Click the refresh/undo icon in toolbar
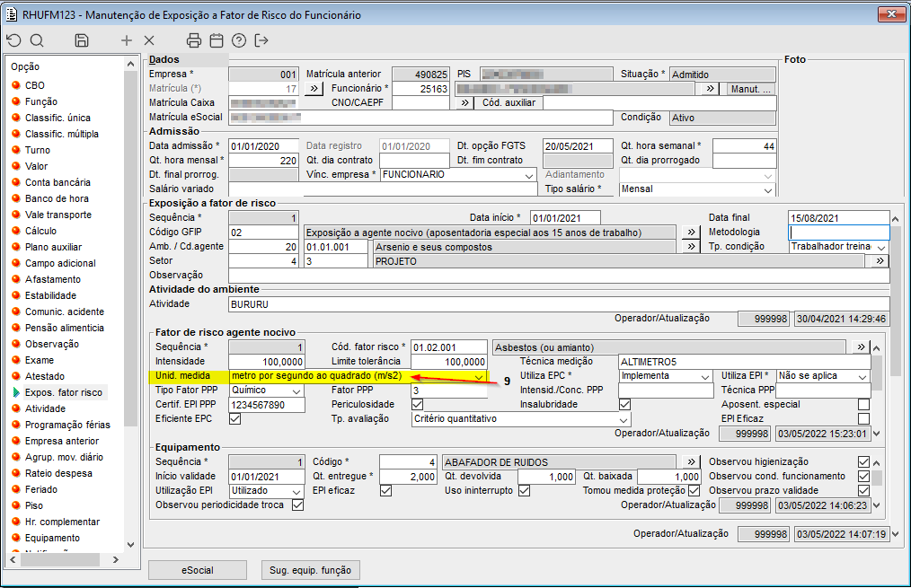 13,40
